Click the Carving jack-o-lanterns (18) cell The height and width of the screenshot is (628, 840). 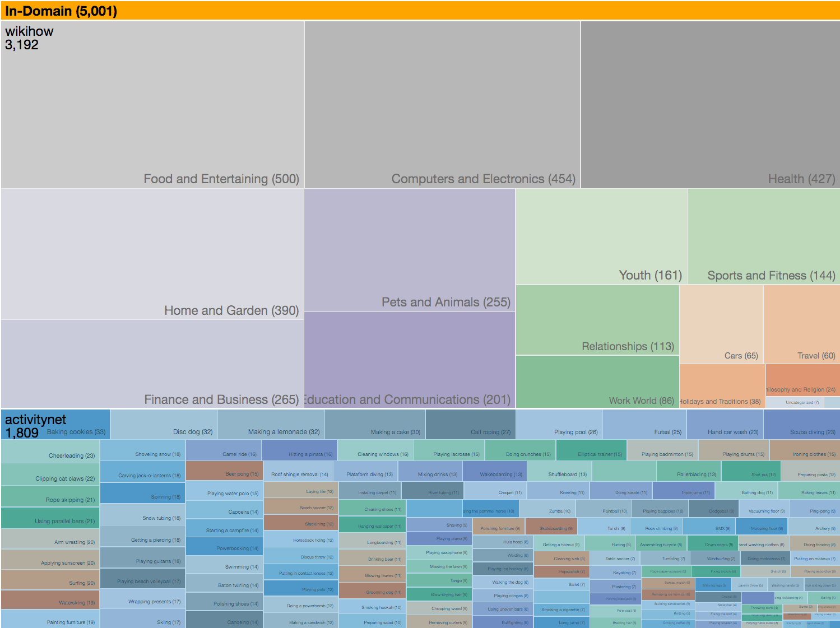coord(143,472)
